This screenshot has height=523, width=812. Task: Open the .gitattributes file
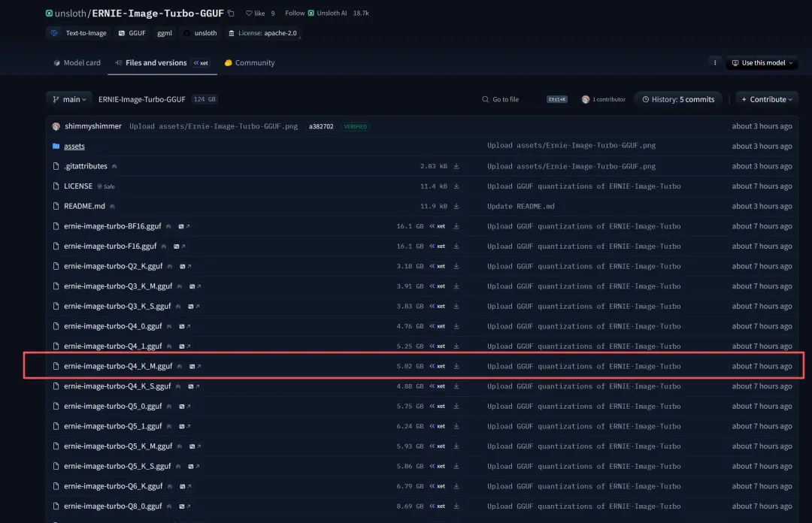86,166
